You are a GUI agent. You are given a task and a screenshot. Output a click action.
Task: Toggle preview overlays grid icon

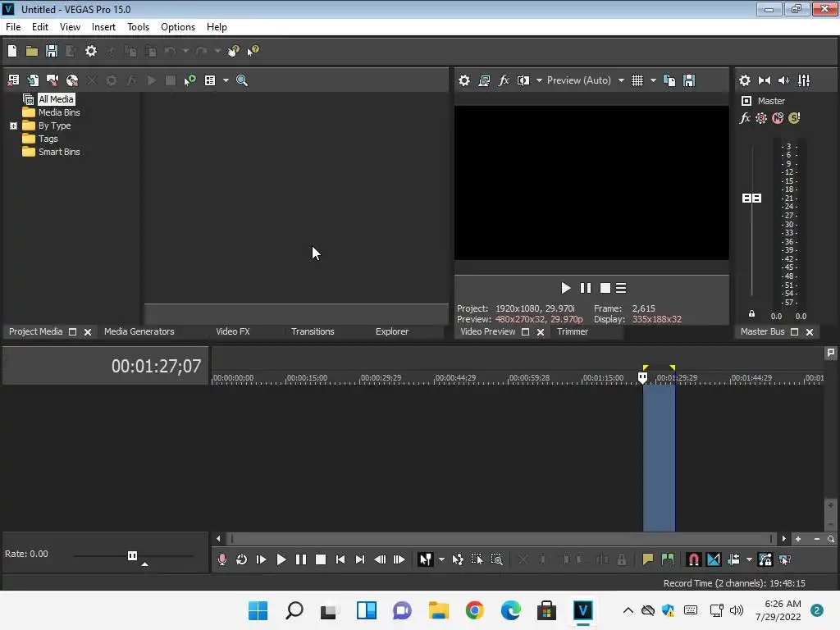pyautogui.click(x=637, y=80)
